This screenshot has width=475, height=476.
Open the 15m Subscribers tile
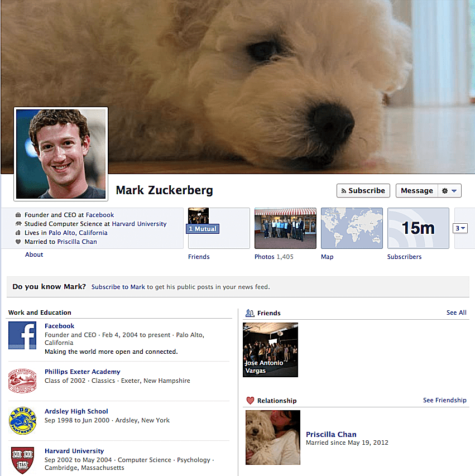coord(418,228)
